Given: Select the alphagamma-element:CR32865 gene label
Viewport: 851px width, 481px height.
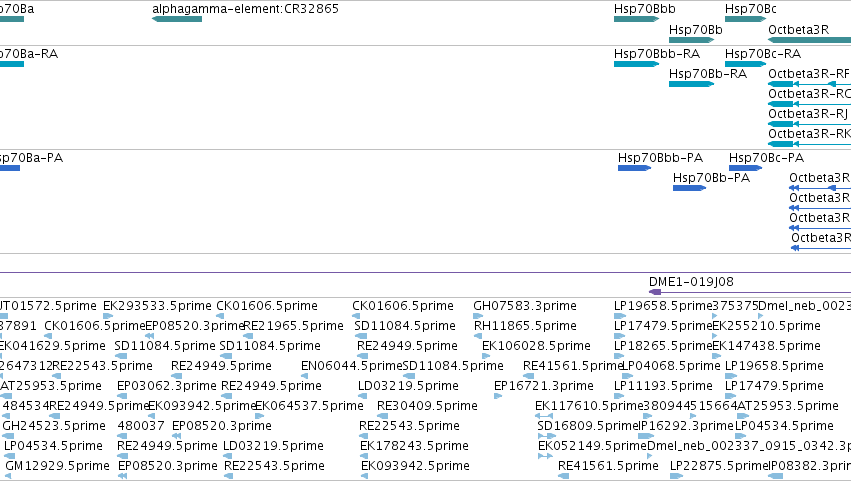Looking at the screenshot, I should [x=245, y=9].
